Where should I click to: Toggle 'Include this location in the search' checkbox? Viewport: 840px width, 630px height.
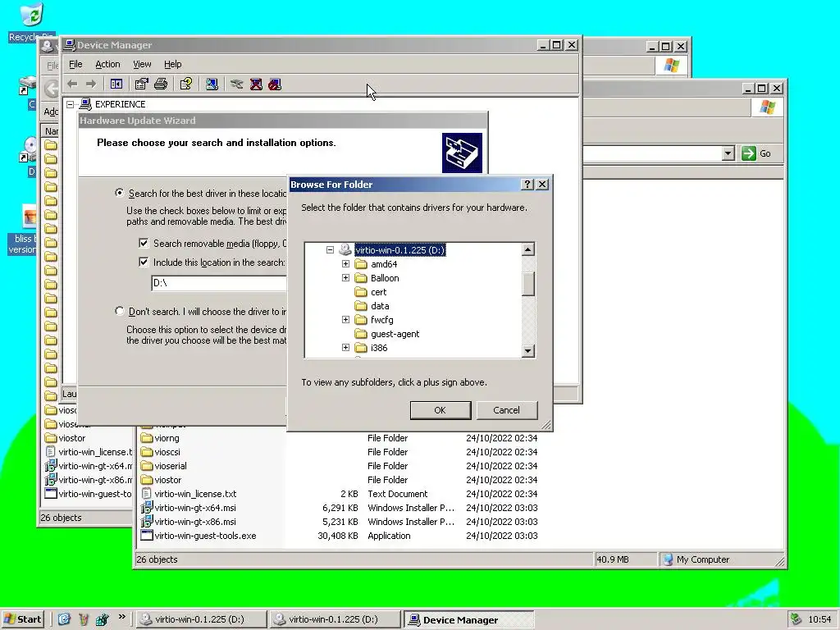click(144, 262)
